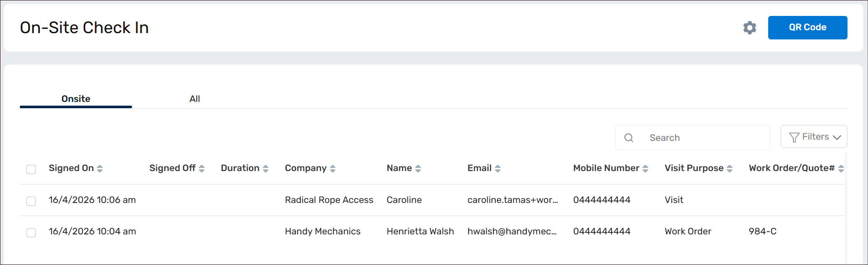Sort by Email column arrows

(x=498, y=169)
